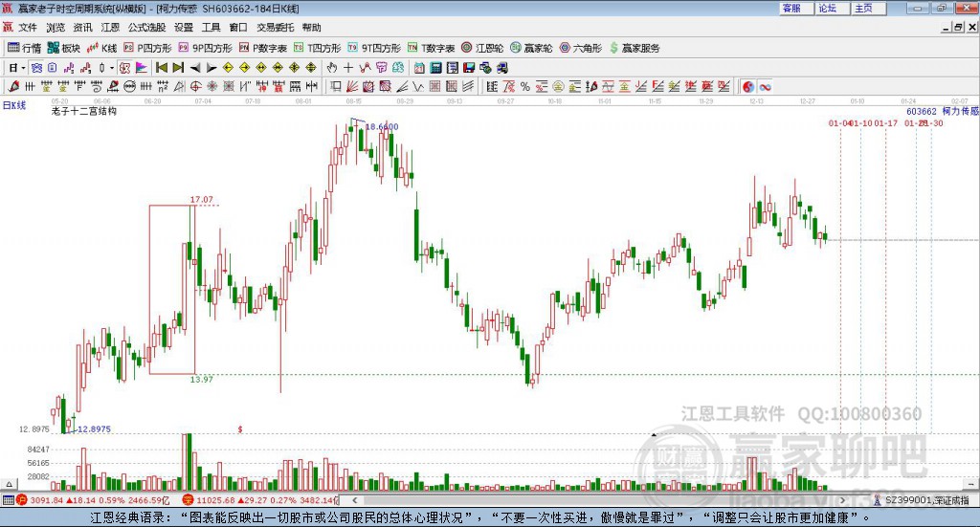Launch the 江恩轮 Gann wheel
980x527 pixels.
tap(482, 48)
